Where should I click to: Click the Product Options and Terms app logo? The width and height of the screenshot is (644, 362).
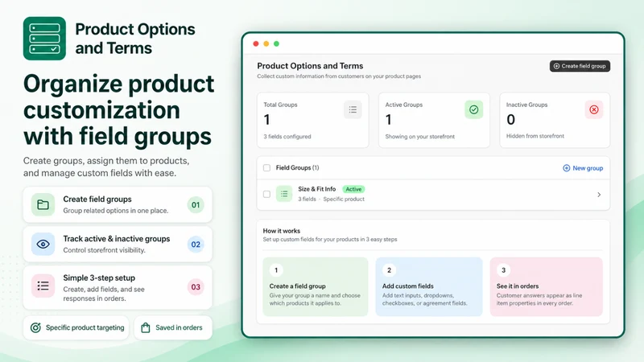pos(44,39)
